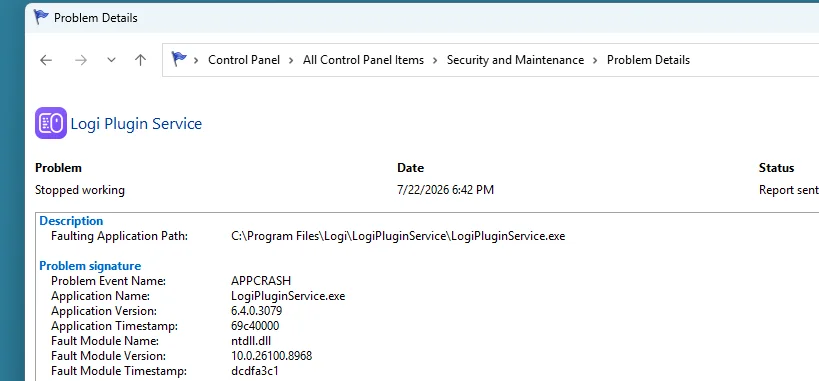819x381 pixels.
Task: Go up one level with Up arrow
Action: tap(140, 60)
